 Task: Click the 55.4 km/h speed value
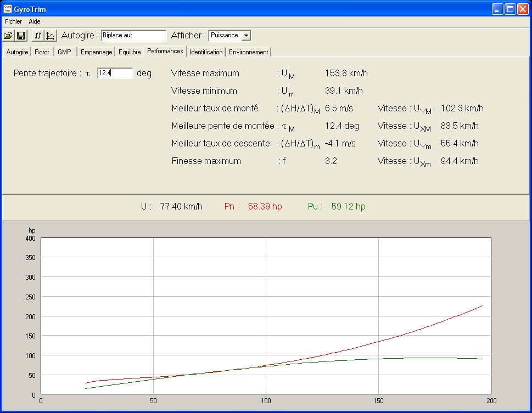(x=460, y=144)
